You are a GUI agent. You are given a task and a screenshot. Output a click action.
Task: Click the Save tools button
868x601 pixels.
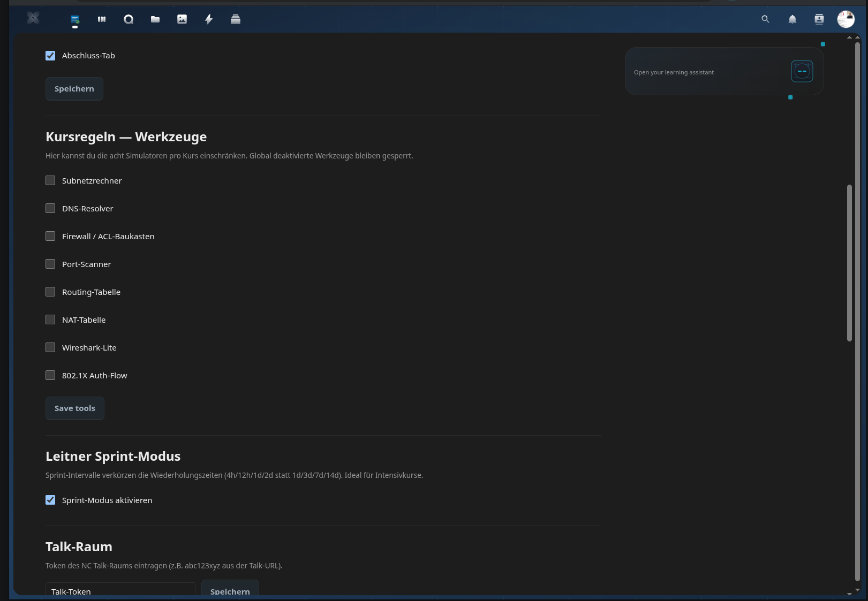coord(74,408)
